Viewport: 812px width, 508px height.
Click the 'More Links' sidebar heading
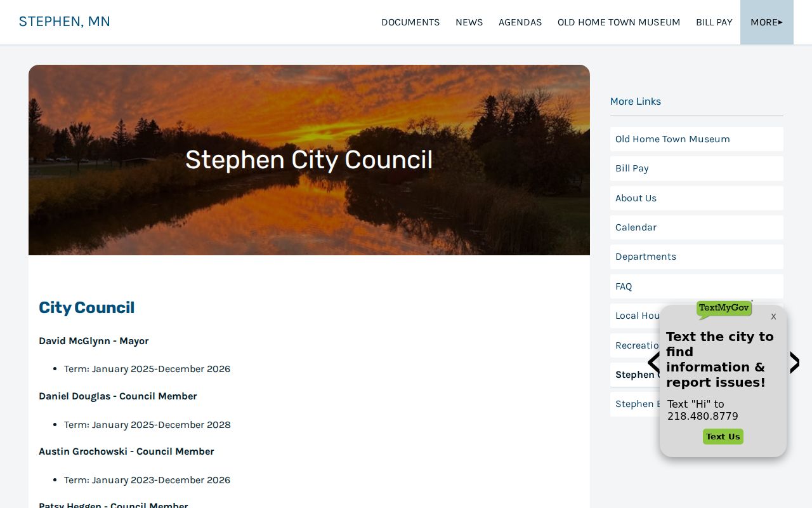pyautogui.click(x=636, y=102)
